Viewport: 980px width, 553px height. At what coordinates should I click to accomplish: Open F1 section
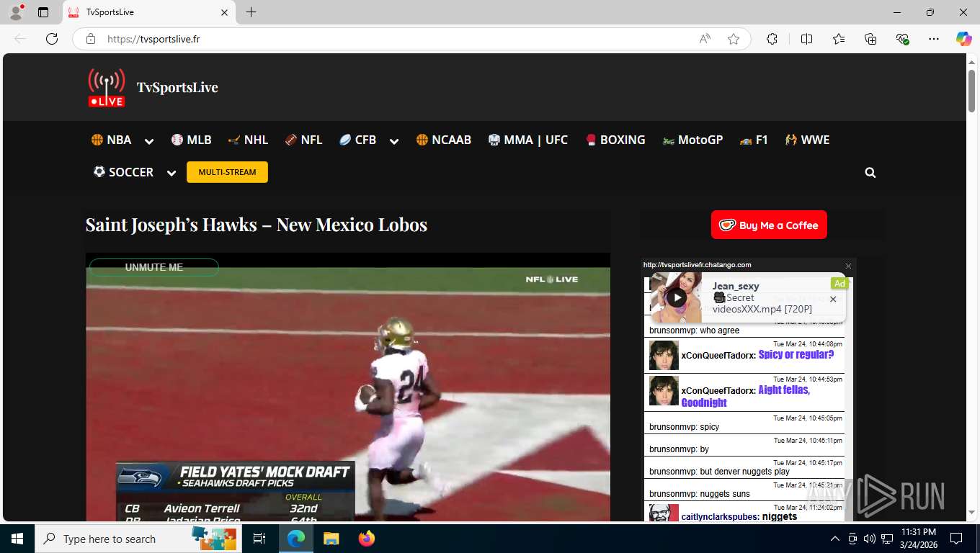click(x=753, y=140)
